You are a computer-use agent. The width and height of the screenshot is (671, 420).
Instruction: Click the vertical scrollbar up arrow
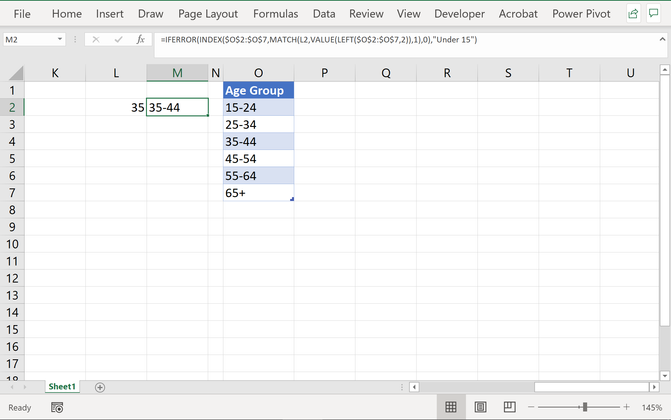click(665, 69)
